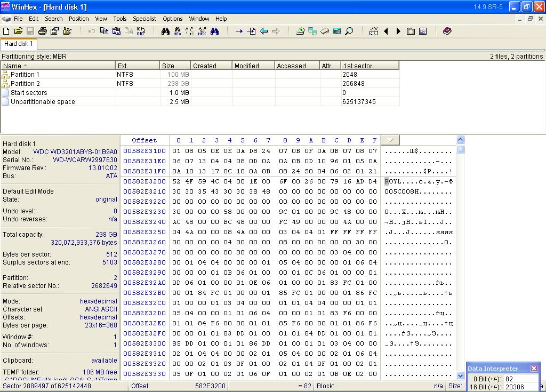546x392 pixels.
Task: Sort directory list by Name column
Action: [58, 66]
